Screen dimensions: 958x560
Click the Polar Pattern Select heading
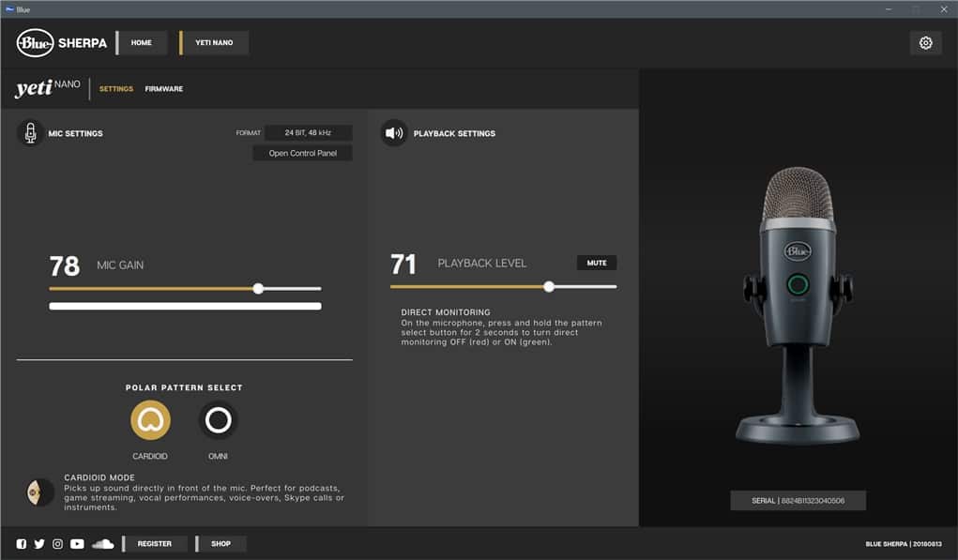click(184, 387)
